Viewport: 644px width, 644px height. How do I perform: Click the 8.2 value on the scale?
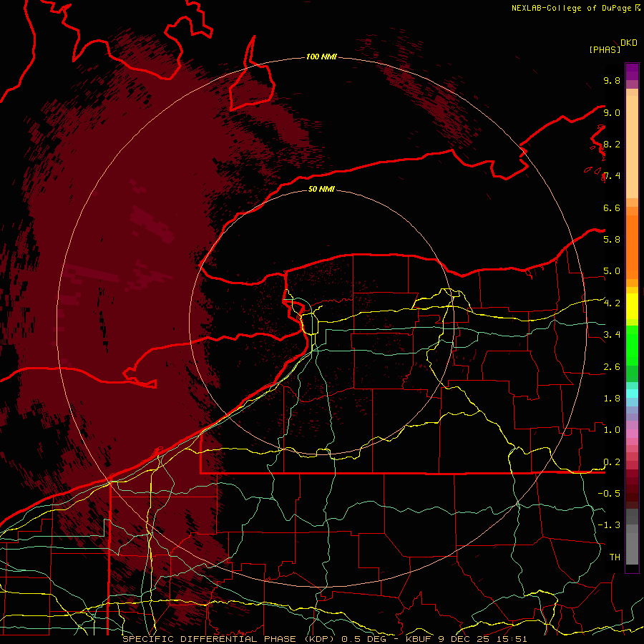pos(612,144)
